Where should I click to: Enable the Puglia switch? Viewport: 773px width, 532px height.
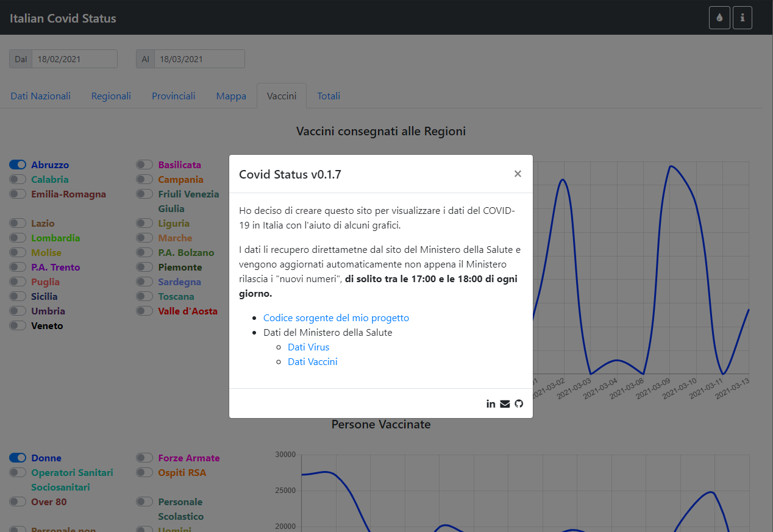(18, 282)
